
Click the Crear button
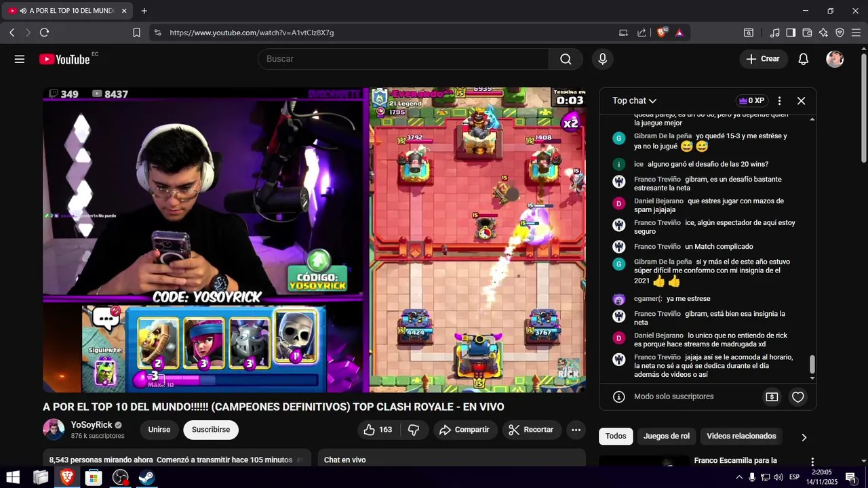tap(764, 59)
